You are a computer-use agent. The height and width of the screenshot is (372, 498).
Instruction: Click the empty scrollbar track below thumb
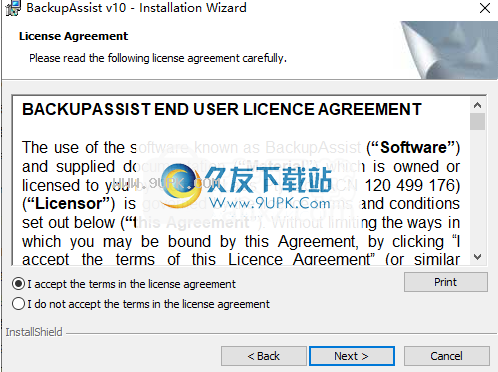tap(477, 190)
